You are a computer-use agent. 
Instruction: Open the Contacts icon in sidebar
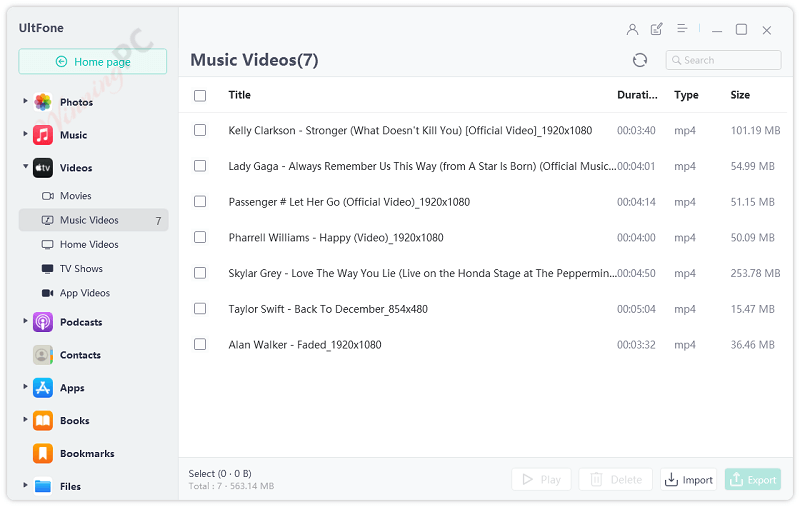pos(43,355)
